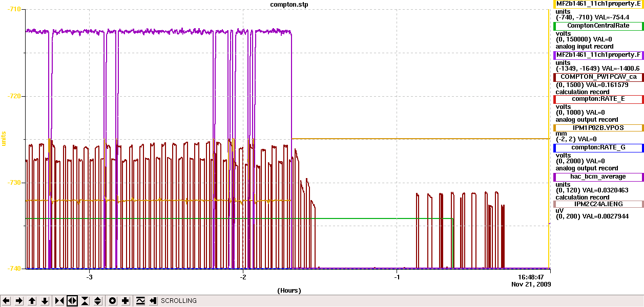Click the boxed left-right diamond time zoom icon
The height and width of the screenshot is (307, 644).
tap(72, 301)
